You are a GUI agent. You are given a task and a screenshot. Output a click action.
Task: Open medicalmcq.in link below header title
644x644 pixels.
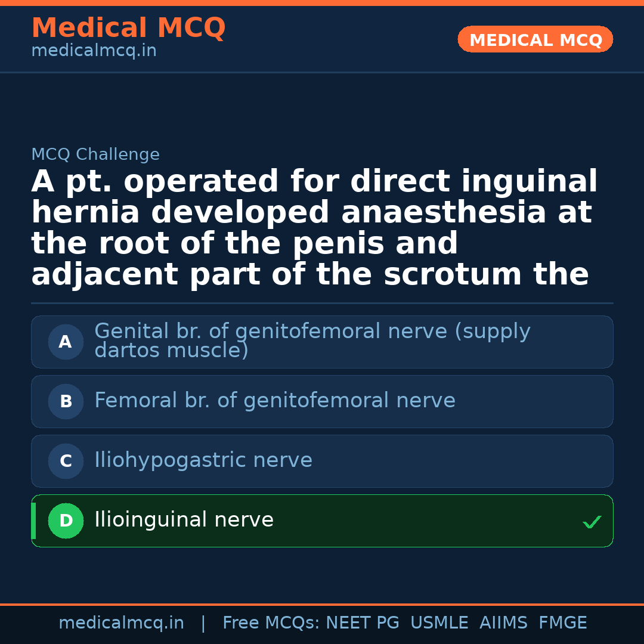(x=94, y=51)
